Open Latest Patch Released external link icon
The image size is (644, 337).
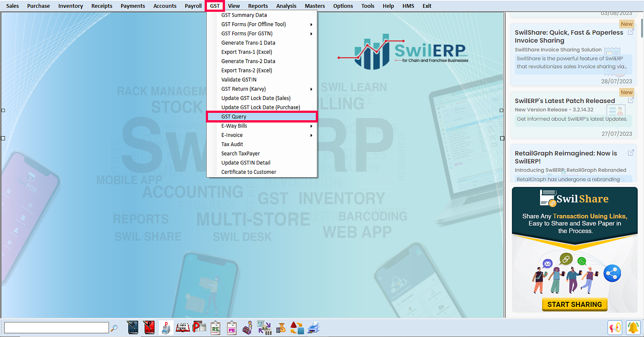coord(631,100)
